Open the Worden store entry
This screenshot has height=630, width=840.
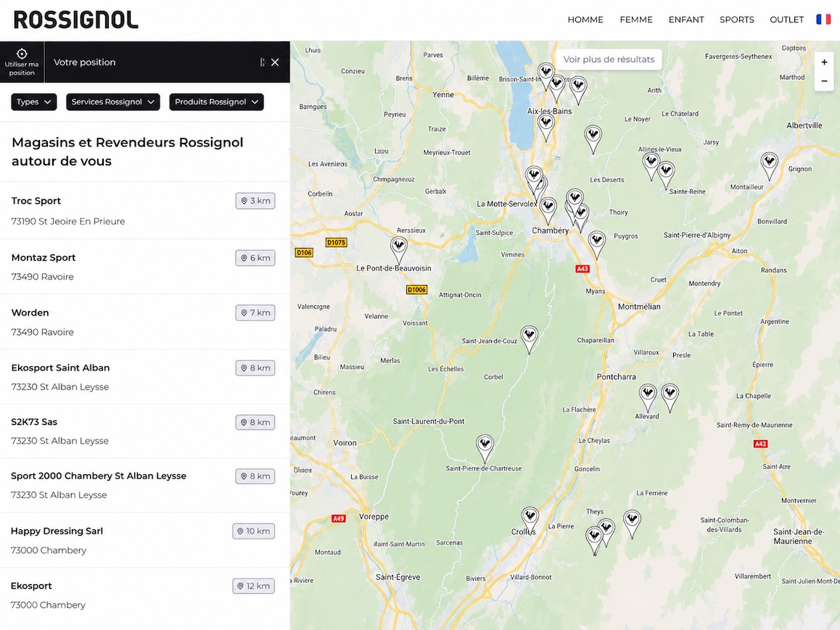pos(144,322)
